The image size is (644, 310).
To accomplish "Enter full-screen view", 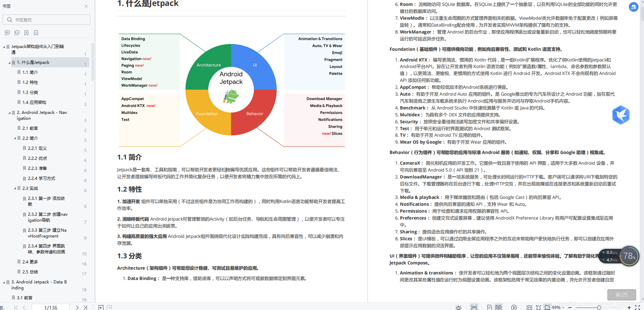I will pyautogui.click(x=637, y=307).
